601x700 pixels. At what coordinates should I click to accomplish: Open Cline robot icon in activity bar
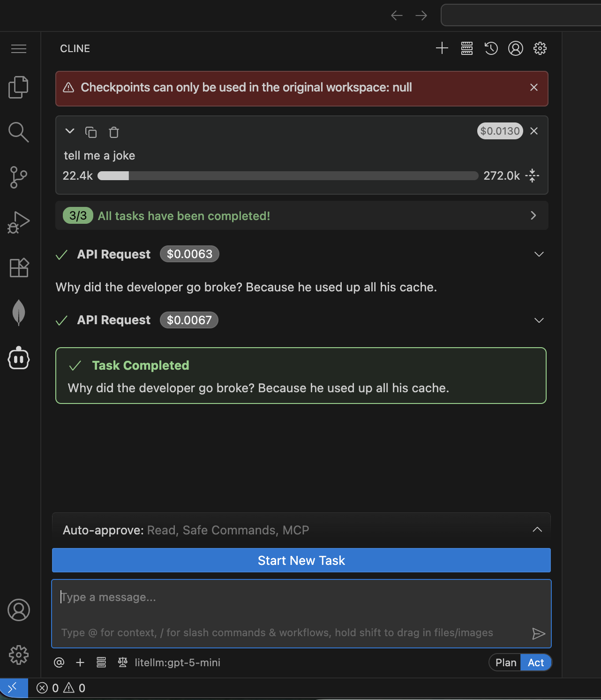pyautogui.click(x=19, y=358)
